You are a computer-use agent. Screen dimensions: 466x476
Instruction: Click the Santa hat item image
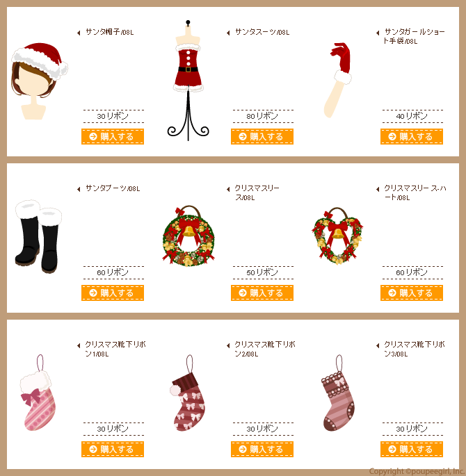coord(40,81)
